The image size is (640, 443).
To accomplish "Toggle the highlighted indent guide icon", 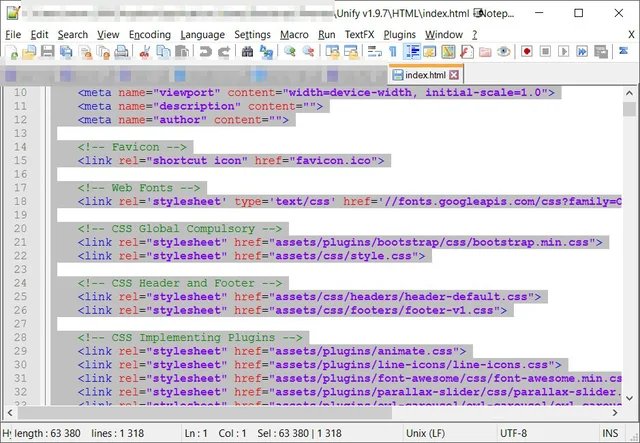I will pos(412,52).
